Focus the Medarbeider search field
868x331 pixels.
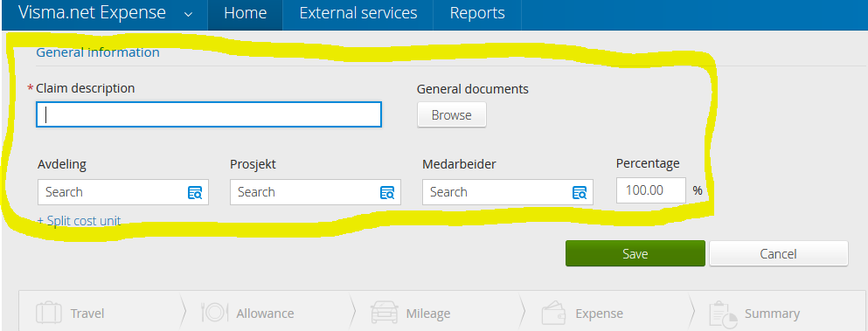pyautogui.click(x=508, y=192)
